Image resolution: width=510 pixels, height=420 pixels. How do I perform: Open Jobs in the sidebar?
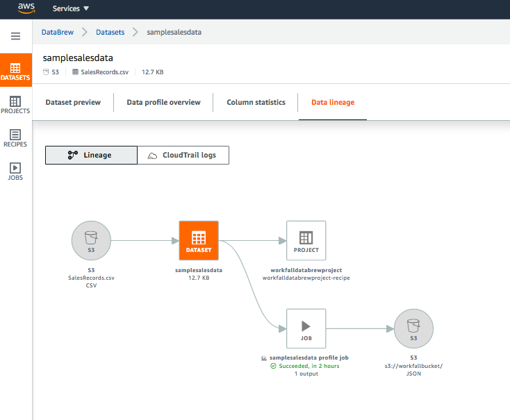pos(15,171)
